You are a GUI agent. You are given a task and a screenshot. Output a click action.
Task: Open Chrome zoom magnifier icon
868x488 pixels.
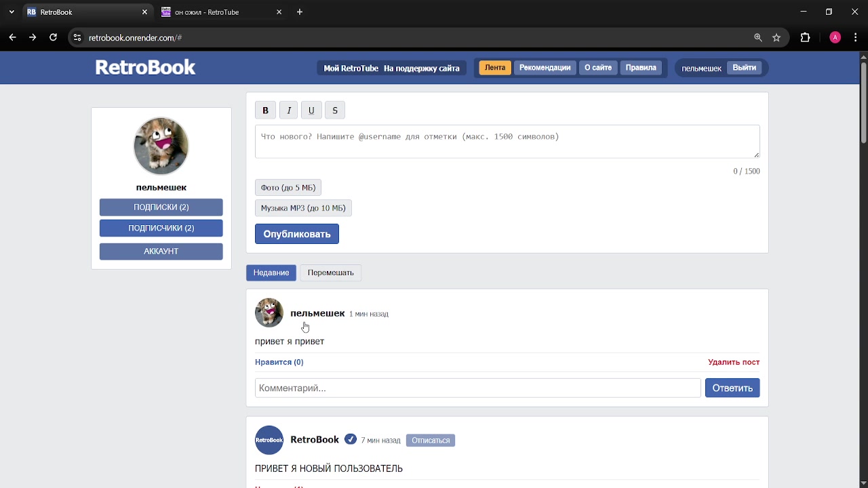click(758, 38)
